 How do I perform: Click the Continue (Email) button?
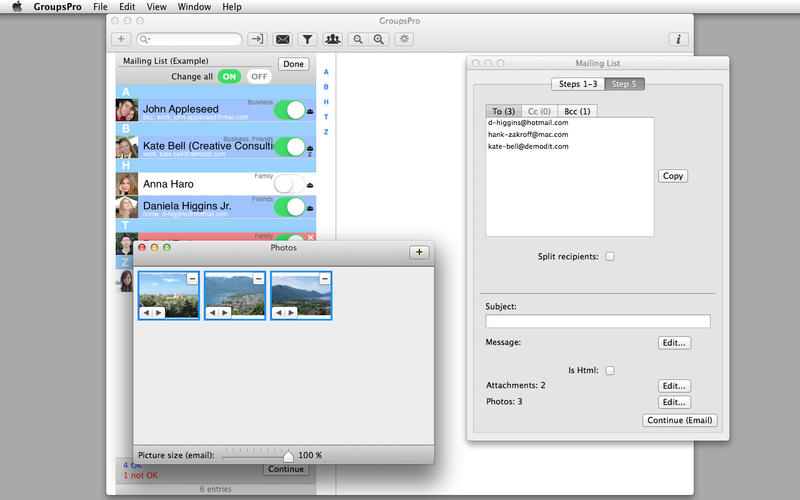click(679, 420)
